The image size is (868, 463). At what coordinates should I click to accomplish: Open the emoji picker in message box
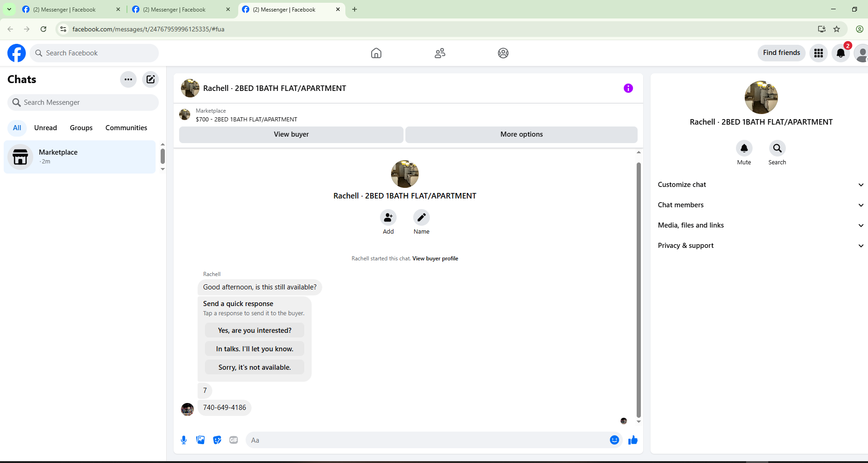[x=615, y=440]
